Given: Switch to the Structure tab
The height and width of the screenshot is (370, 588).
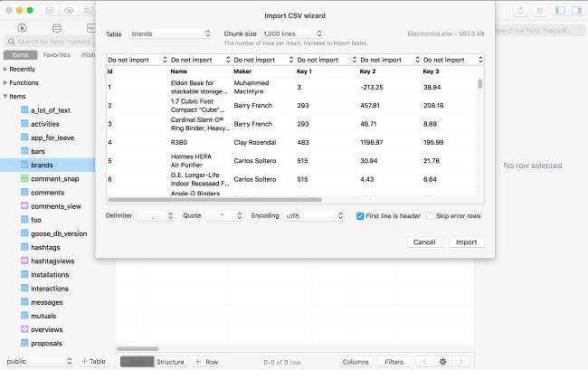Looking at the screenshot, I should click(x=170, y=362).
